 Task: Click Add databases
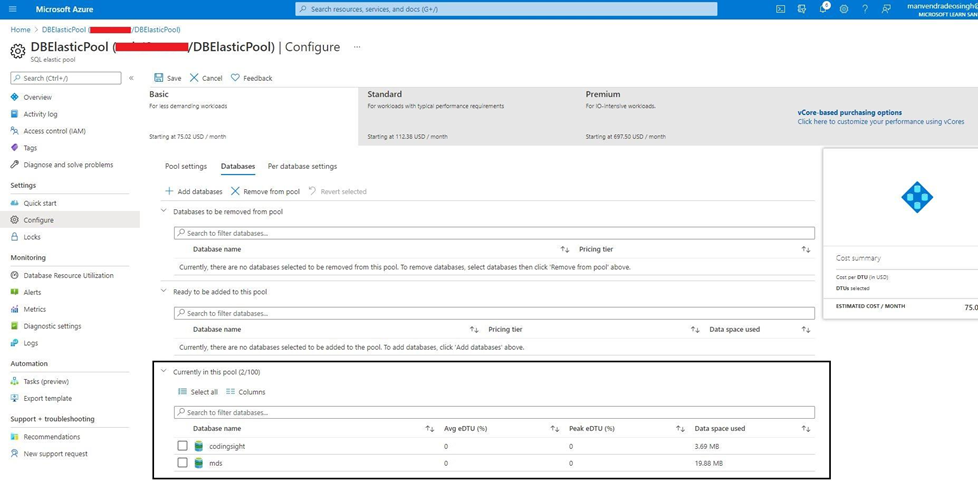click(x=193, y=191)
